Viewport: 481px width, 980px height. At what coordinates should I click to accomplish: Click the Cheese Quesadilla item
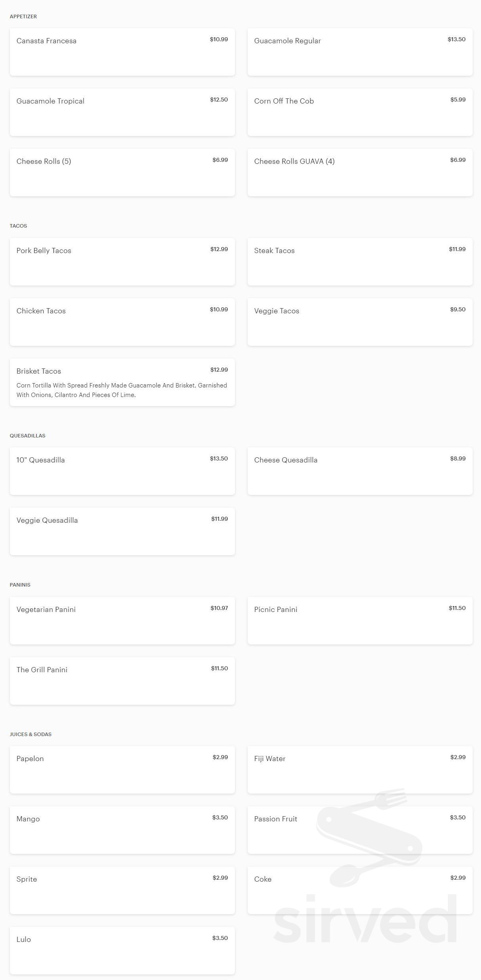[360, 471]
